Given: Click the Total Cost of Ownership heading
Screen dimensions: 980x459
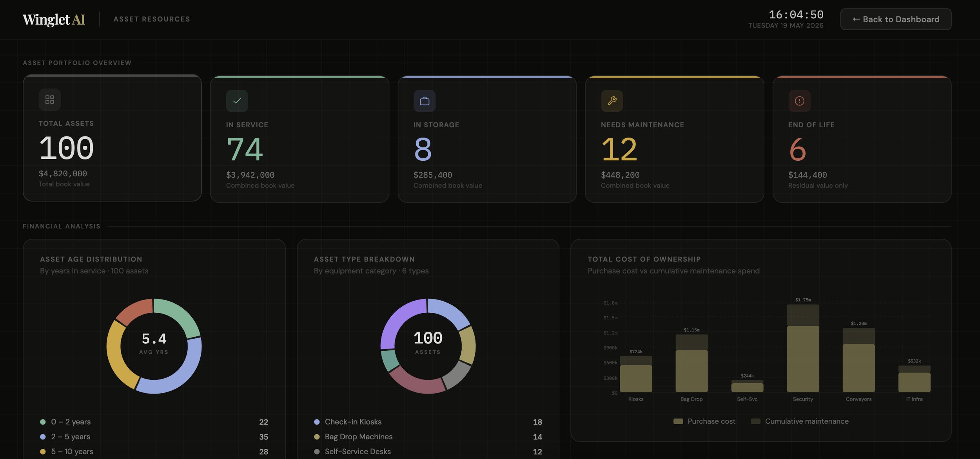Looking at the screenshot, I should point(644,259).
